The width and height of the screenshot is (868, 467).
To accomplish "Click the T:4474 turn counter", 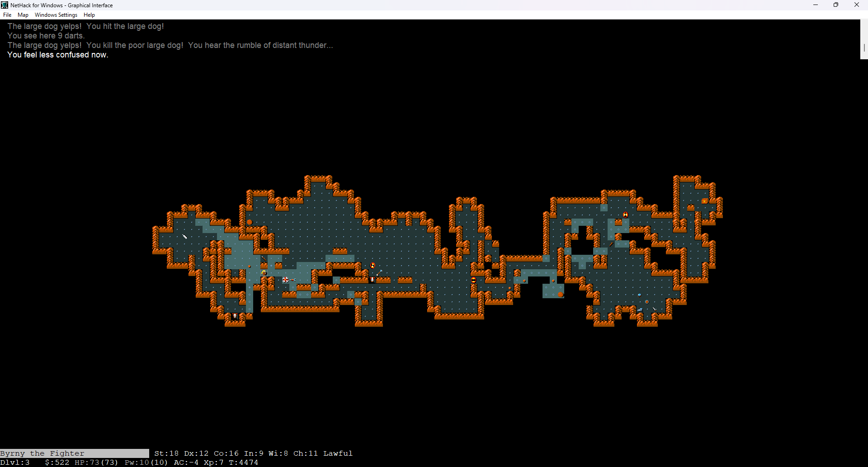I will (244, 462).
